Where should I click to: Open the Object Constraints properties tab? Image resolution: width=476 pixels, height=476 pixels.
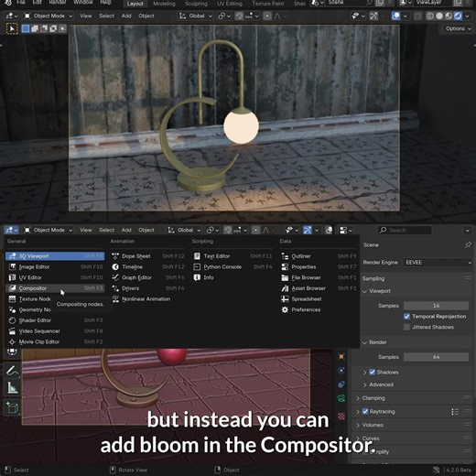341,384
